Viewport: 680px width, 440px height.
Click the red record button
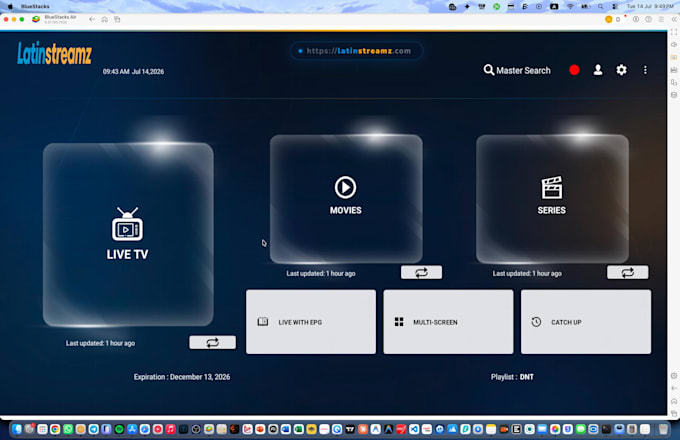(574, 70)
